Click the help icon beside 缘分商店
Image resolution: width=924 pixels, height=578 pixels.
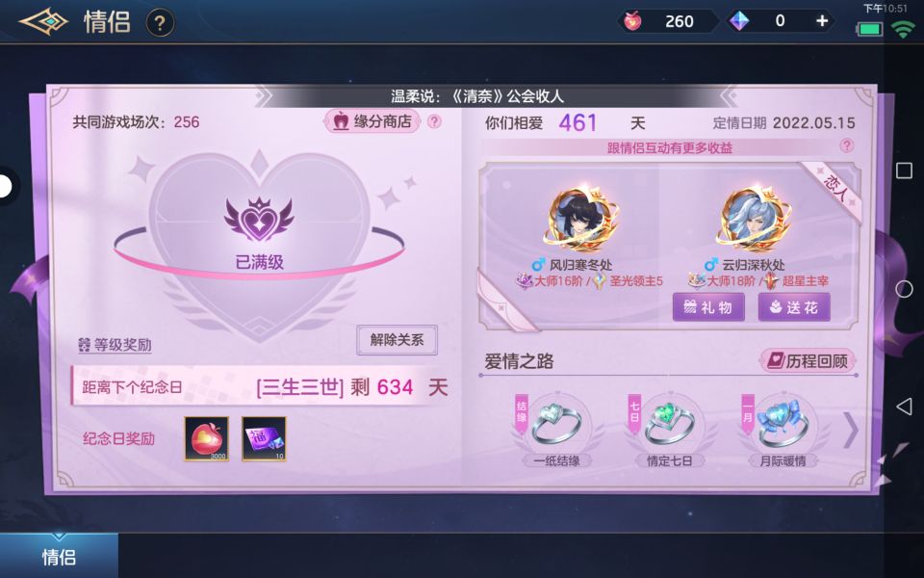coord(434,121)
